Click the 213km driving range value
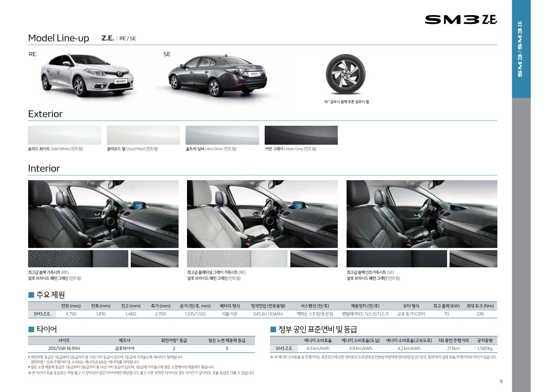This screenshot has width=555, height=392. tap(453, 348)
